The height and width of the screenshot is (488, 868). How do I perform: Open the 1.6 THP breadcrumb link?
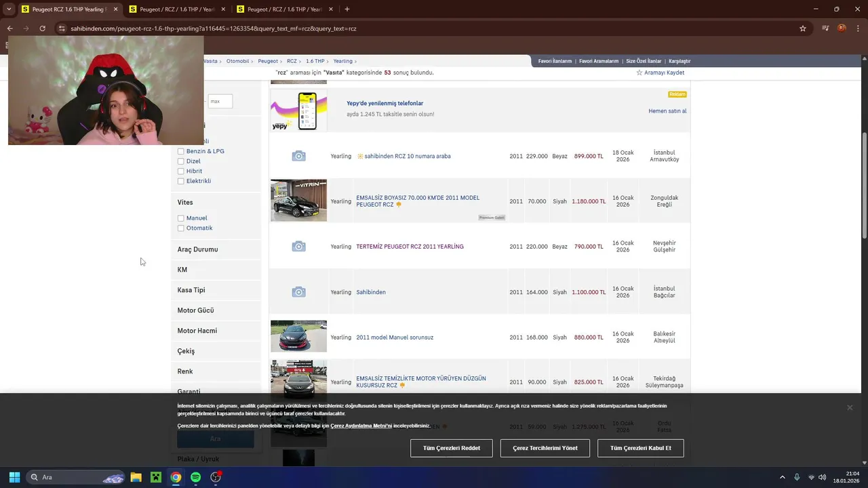coord(315,61)
